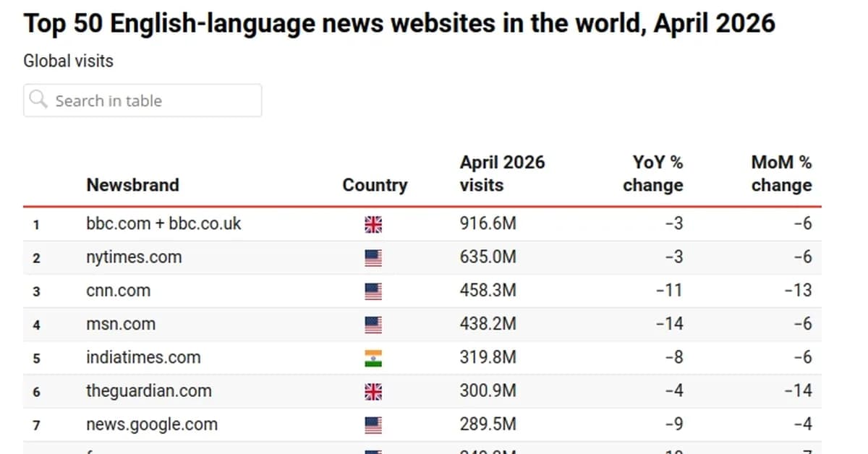Click the US flag in cnn.com row
The height and width of the screenshot is (454, 868).
(x=373, y=291)
